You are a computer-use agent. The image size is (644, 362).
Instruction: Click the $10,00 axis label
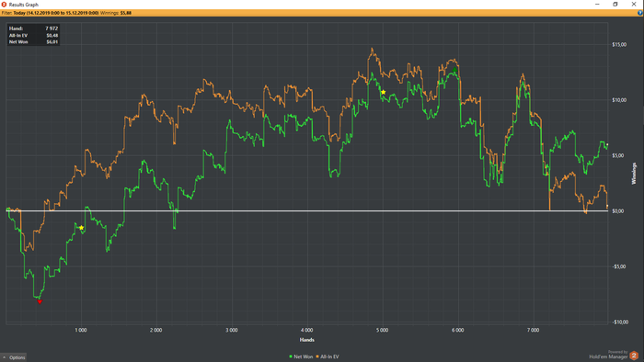pyautogui.click(x=619, y=100)
